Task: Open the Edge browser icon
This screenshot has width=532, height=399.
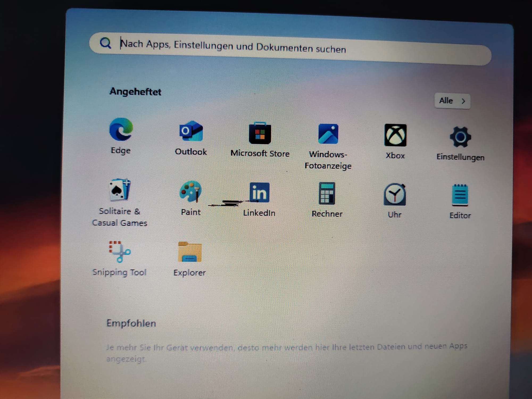Action: (x=121, y=130)
